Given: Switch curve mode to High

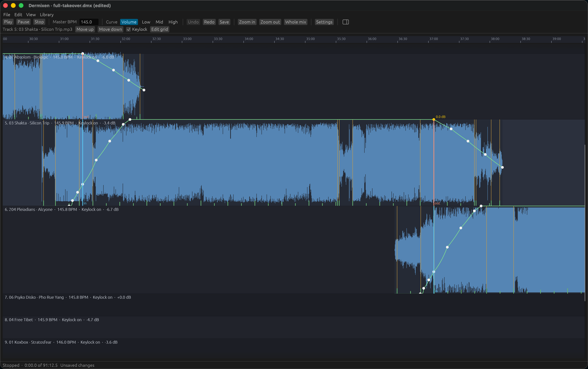Looking at the screenshot, I should click(x=173, y=22).
